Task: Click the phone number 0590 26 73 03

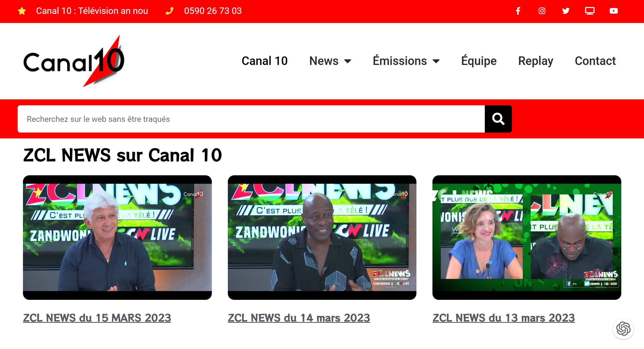Action: click(x=213, y=11)
